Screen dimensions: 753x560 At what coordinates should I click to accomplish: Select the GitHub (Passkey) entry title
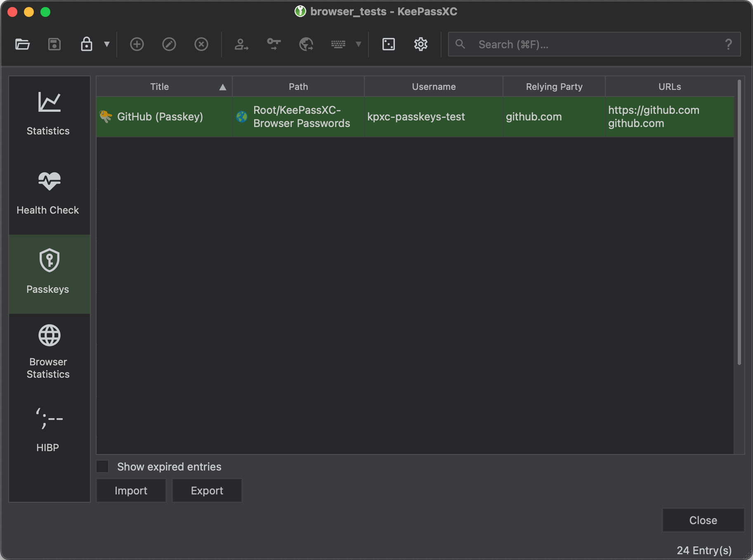point(160,117)
